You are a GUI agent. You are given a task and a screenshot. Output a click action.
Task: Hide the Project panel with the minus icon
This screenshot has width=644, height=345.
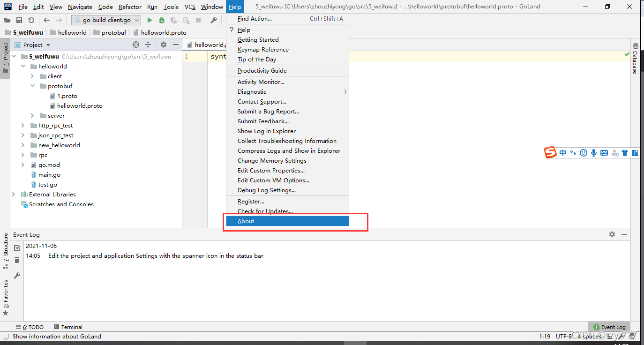tap(176, 45)
